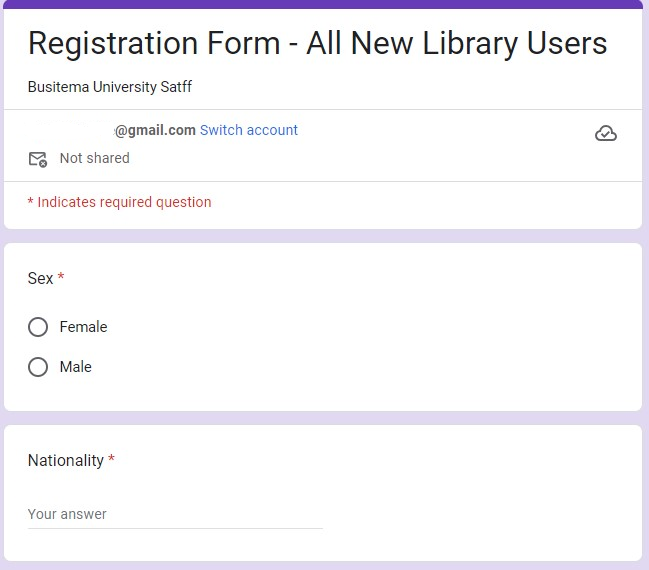This screenshot has height=570, width=649.
Task: Click the cloud draft-saved icon
Action: pos(605,134)
